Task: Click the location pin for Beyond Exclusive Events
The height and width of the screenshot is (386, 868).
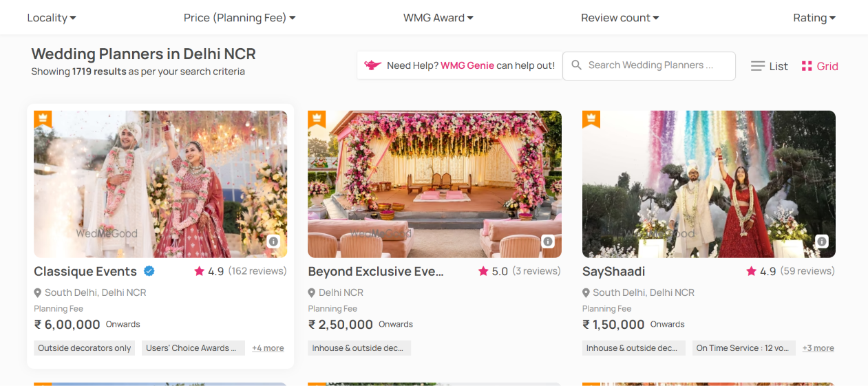Action: pyautogui.click(x=312, y=293)
